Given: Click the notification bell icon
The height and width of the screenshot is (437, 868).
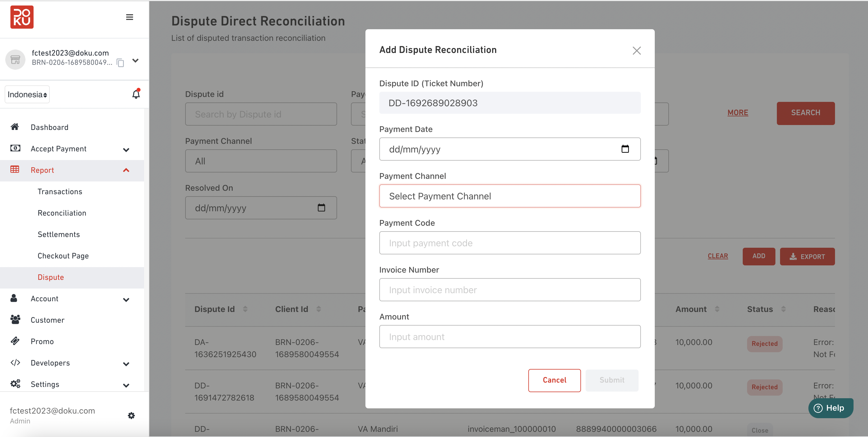Looking at the screenshot, I should tap(136, 94).
